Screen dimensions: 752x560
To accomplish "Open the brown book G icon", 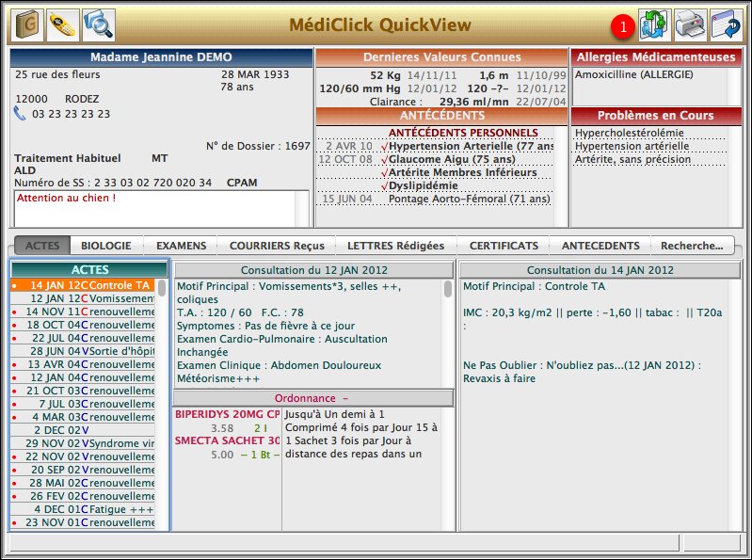I will coord(27,24).
